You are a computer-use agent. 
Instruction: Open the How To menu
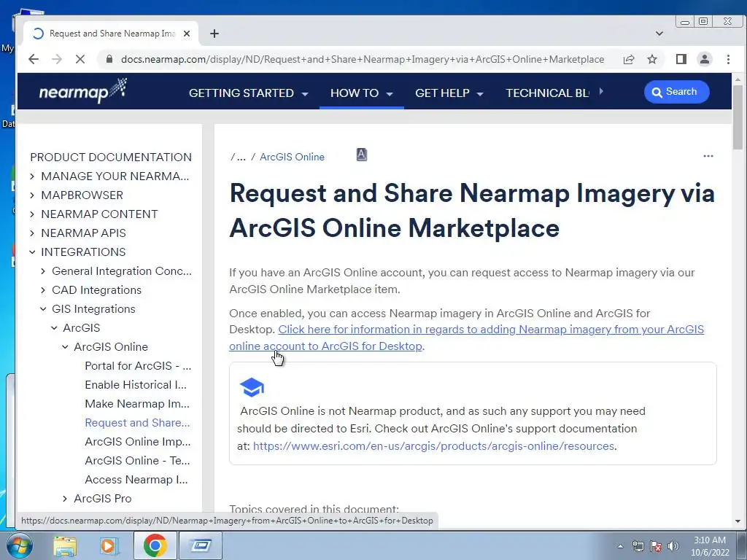point(362,93)
